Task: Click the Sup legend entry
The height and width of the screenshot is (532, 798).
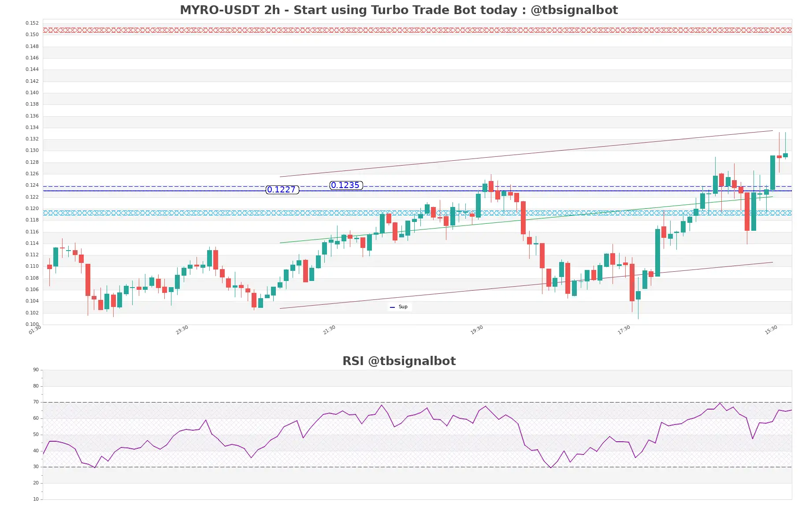Action: [x=399, y=307]
